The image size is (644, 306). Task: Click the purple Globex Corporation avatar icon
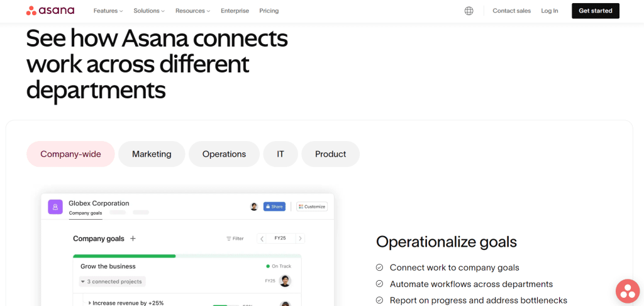(55, 207)
